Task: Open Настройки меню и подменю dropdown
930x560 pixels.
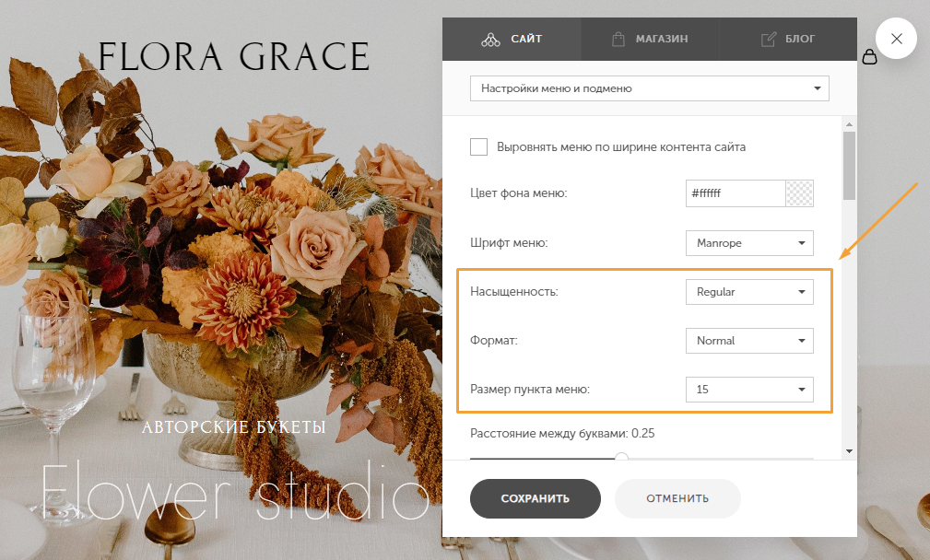Action: click(650, 88)
